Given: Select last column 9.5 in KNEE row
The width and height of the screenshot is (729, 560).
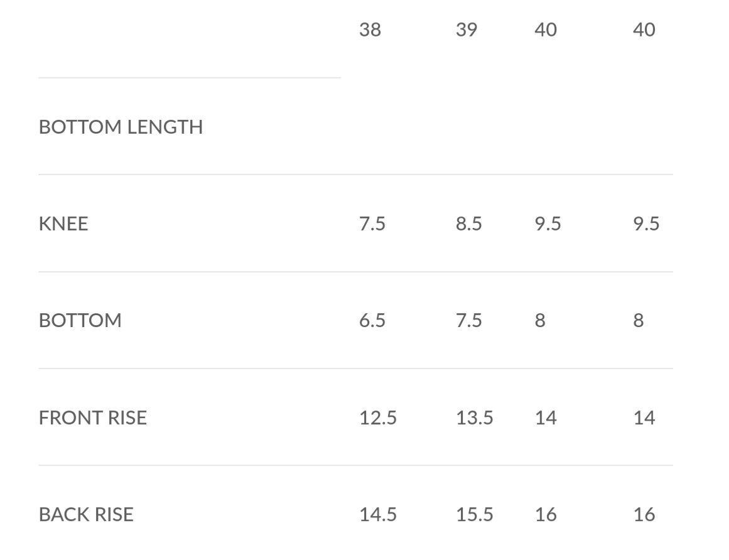Looking at the screenshot, I should (x=646, y=223).
